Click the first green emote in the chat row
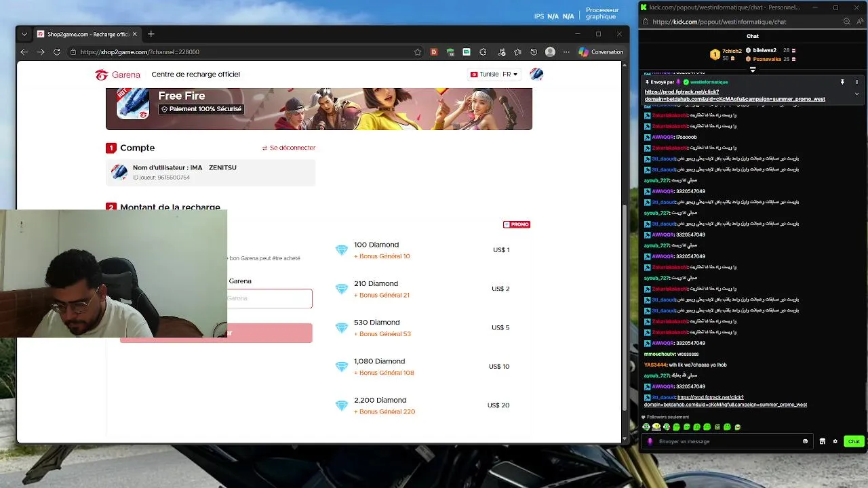868x488 pixels. [x=646, y=427]
